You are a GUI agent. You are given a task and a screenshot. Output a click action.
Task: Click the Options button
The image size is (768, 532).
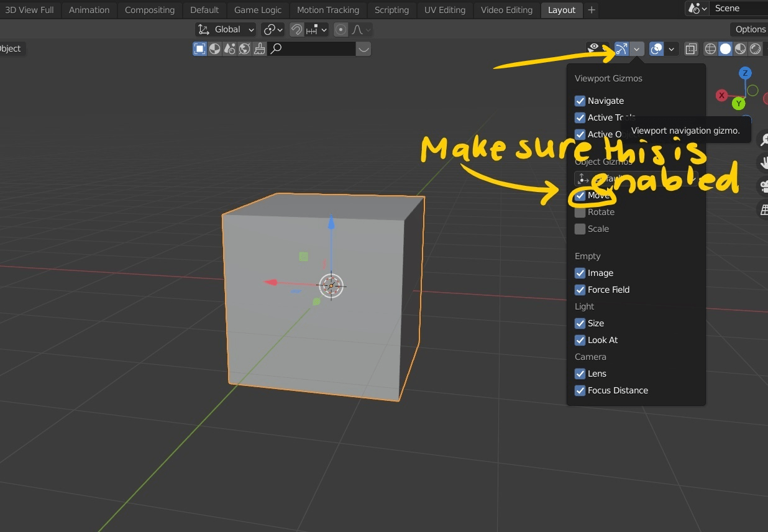[x=749, y=29]
